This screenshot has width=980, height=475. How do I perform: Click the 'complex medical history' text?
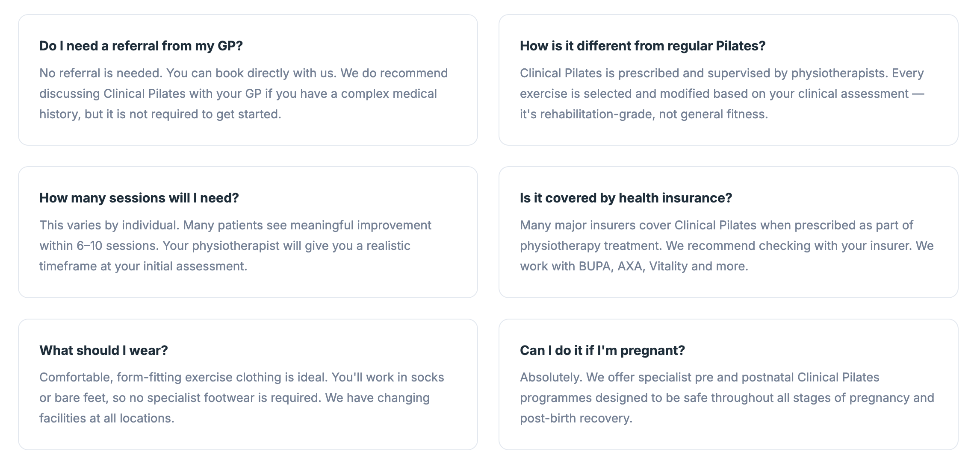click(x=388, y=94)
